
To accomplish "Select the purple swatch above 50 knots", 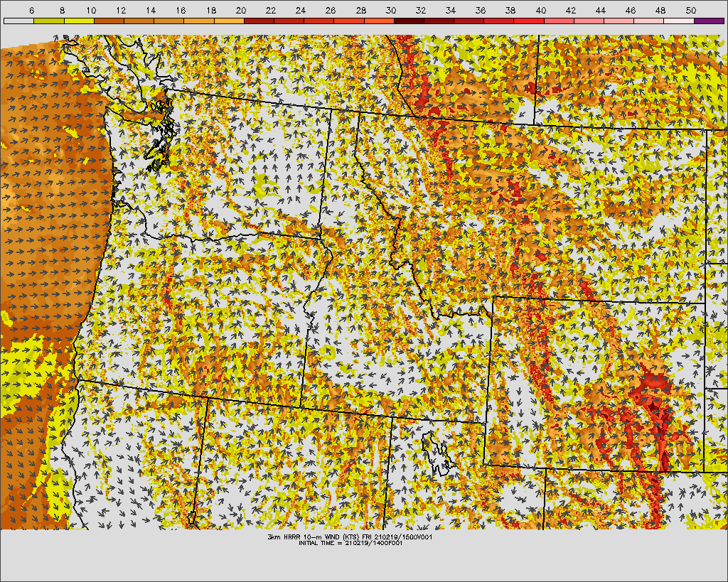I will coord(709,21).
